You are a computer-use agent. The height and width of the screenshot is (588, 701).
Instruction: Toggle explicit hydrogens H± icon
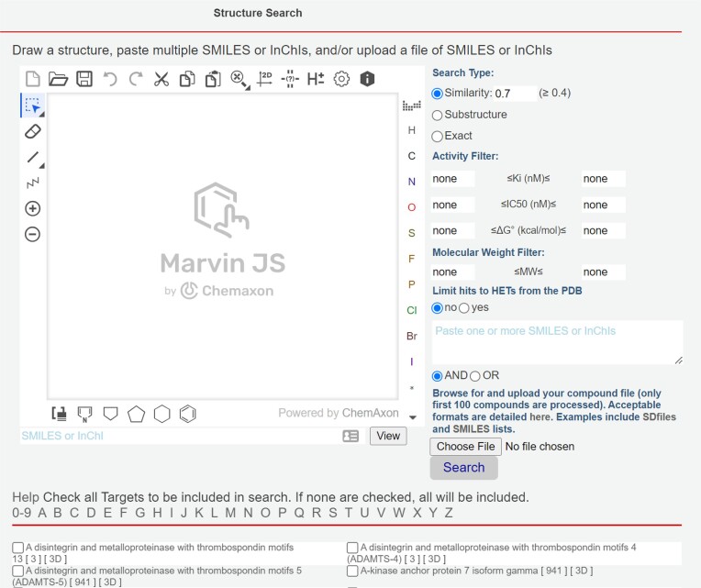tap(316, 79)
